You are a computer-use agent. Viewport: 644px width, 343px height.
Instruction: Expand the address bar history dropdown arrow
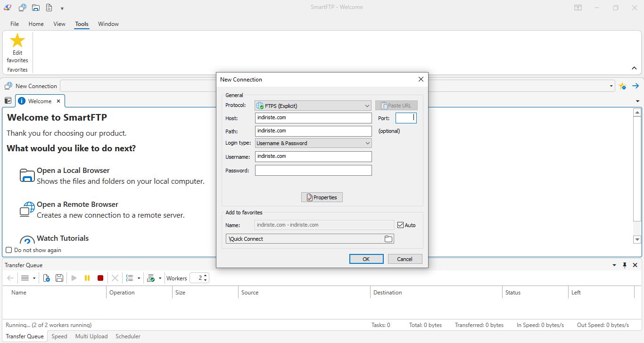tap(611, 86)
